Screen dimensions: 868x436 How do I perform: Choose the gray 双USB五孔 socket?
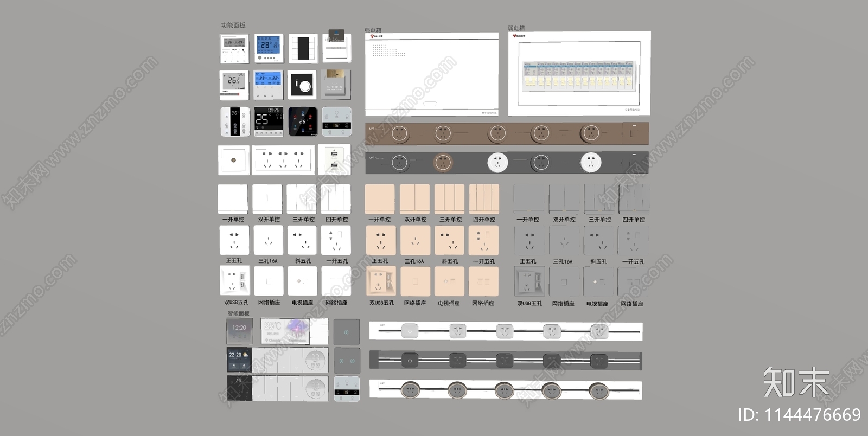tap(529, 282)
